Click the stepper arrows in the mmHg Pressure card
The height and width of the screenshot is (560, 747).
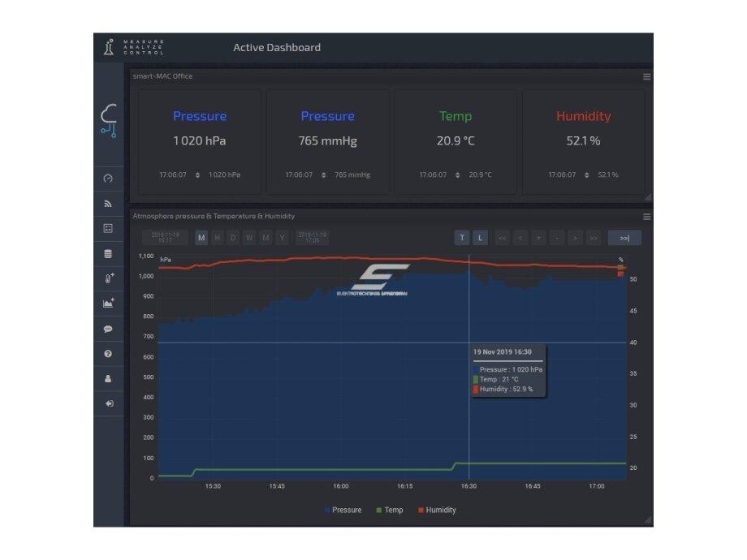323,175
